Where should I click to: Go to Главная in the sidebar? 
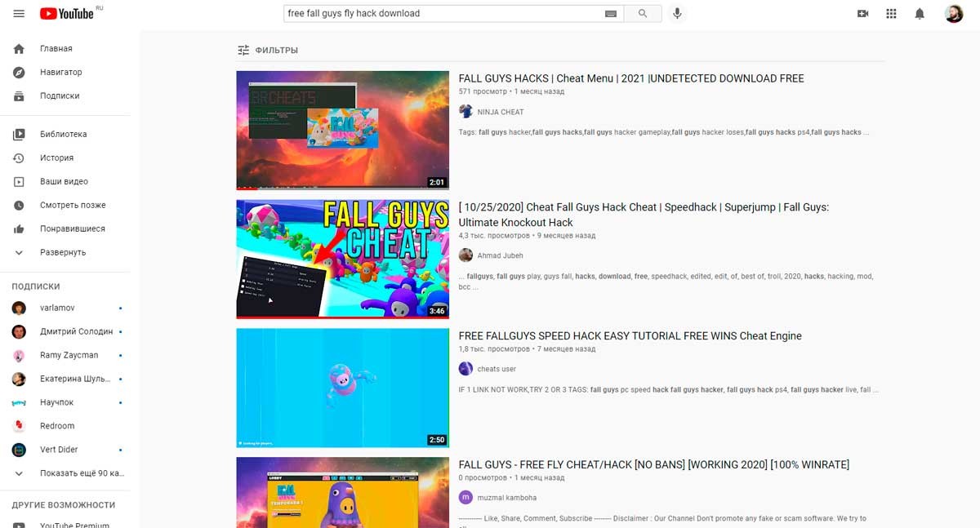point(56,48)
